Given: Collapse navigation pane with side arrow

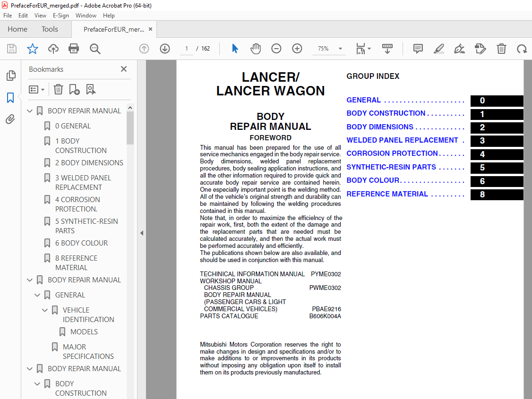Looking at the screenshot, I should point(142,233).
